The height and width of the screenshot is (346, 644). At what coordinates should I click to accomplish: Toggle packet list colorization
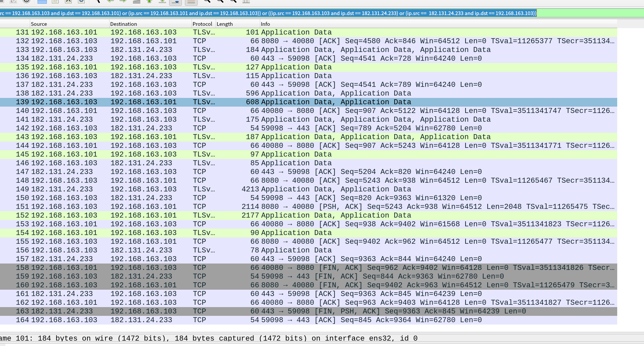[x=191, y=2]
